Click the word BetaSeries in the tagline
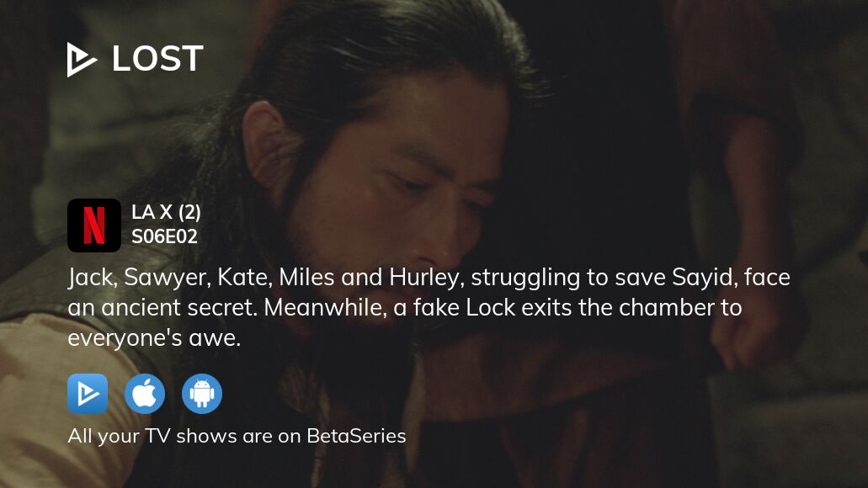This screenshot has height=488, width=868. tap(356, 436)
